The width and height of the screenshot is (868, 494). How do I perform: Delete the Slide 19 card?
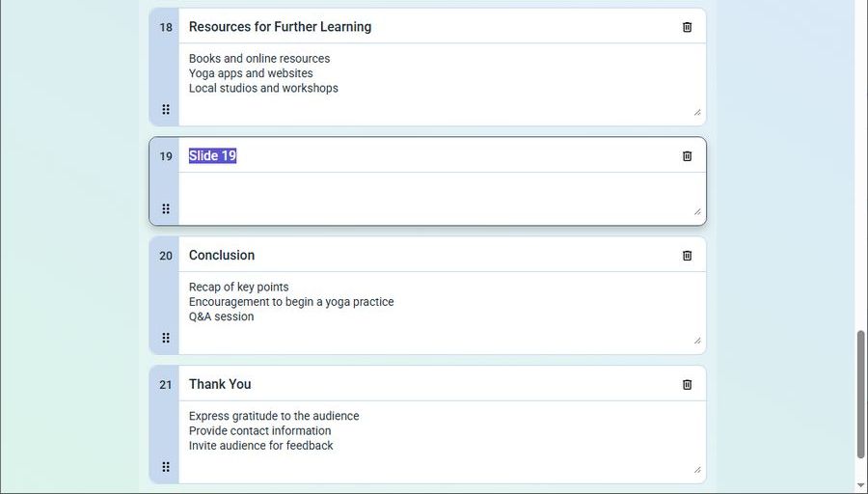pyautogui.click(x=687, y=156)
